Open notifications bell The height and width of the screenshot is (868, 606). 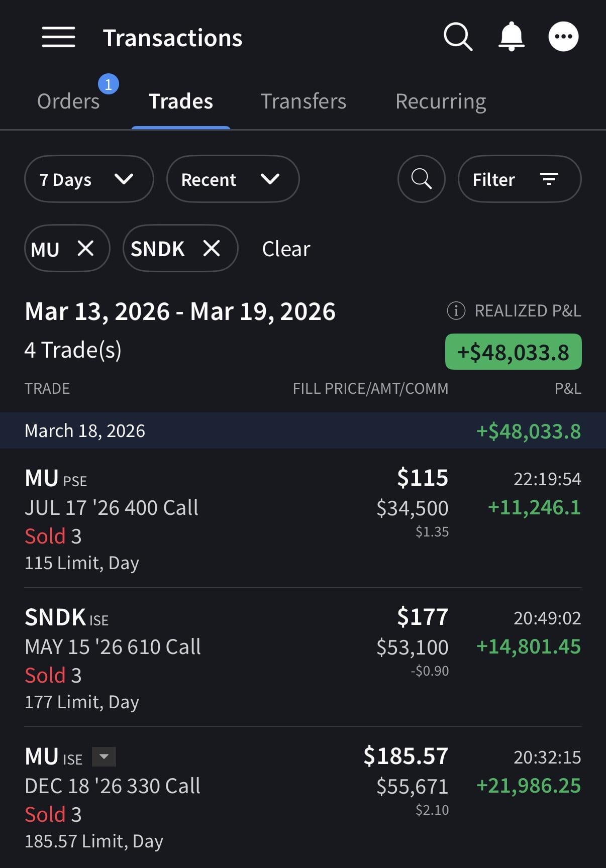(511, 37)
